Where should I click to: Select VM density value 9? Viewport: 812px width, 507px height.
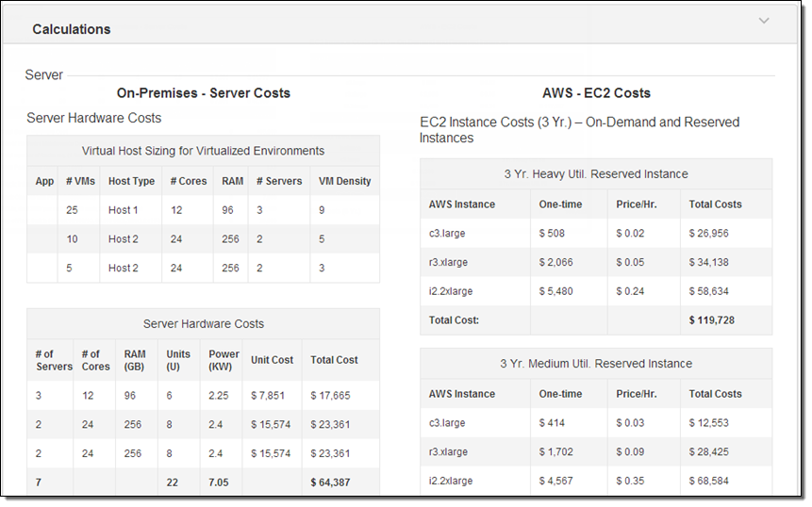[322, 210]
